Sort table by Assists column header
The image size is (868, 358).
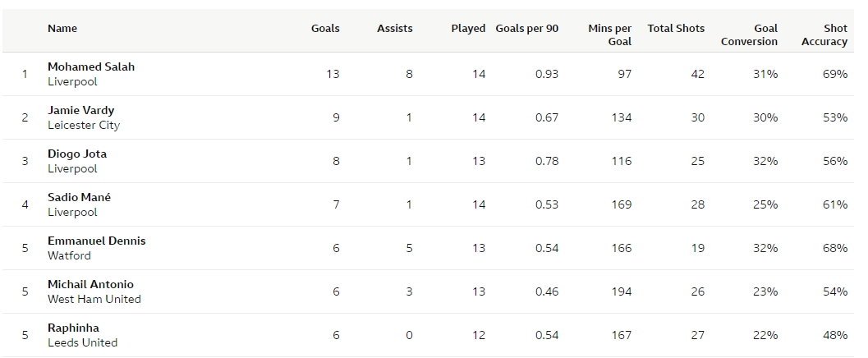(395, 28)
